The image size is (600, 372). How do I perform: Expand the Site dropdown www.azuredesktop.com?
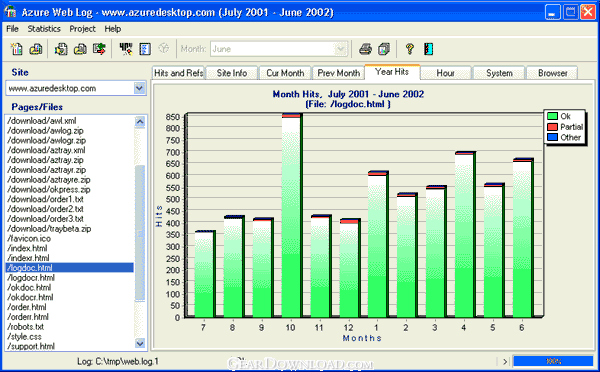[x=140, y=88]
